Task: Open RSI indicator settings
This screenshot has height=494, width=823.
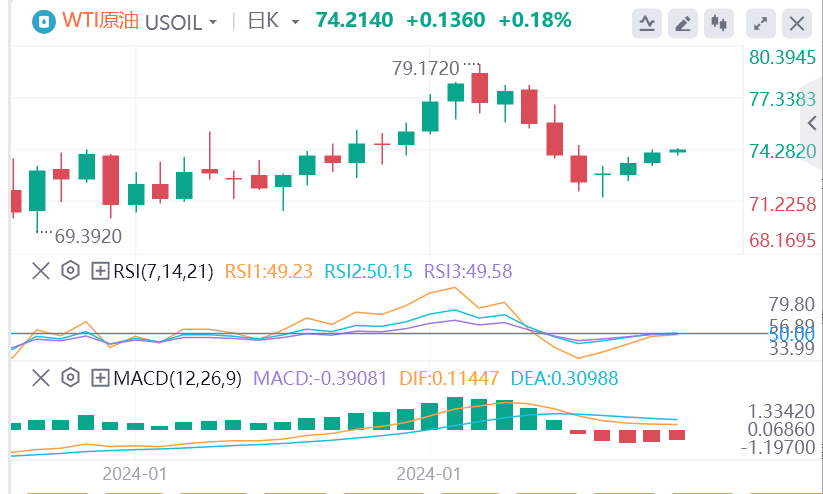Action: tap(70, 270)
